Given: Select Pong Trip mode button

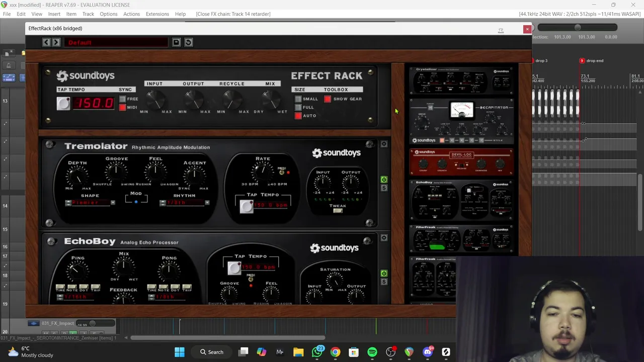Looking at the screenshot, I should [x=187, y=286].
